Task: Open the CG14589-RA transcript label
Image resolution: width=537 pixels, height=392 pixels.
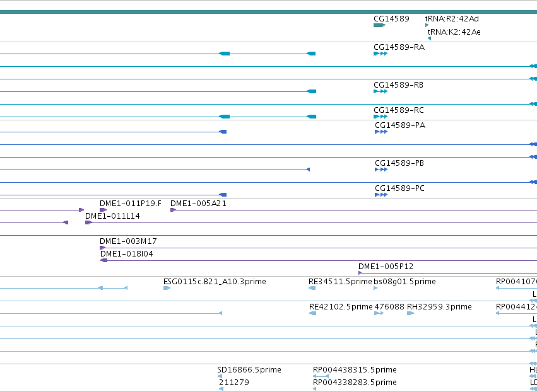Action: point(399,47)
